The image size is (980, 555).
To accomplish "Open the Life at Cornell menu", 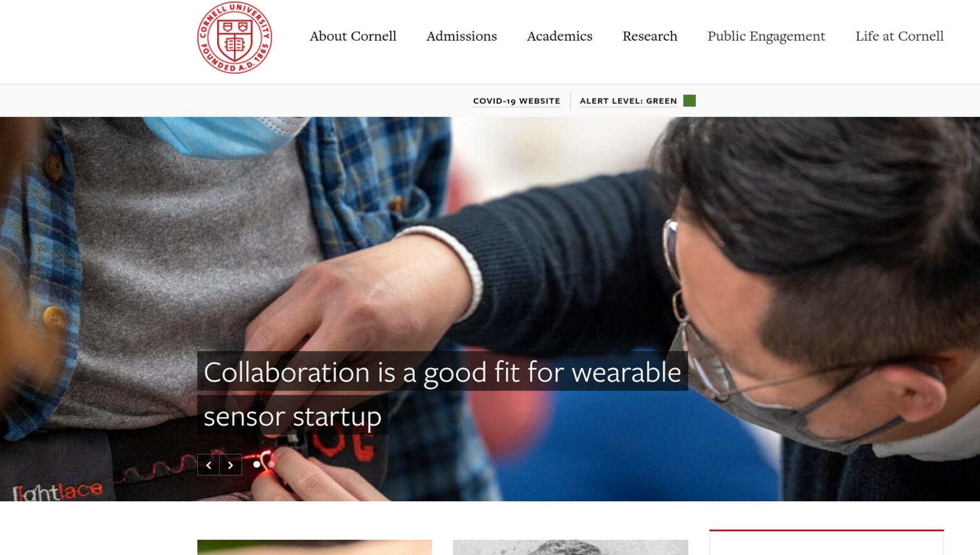I will (x=899, y=36).
